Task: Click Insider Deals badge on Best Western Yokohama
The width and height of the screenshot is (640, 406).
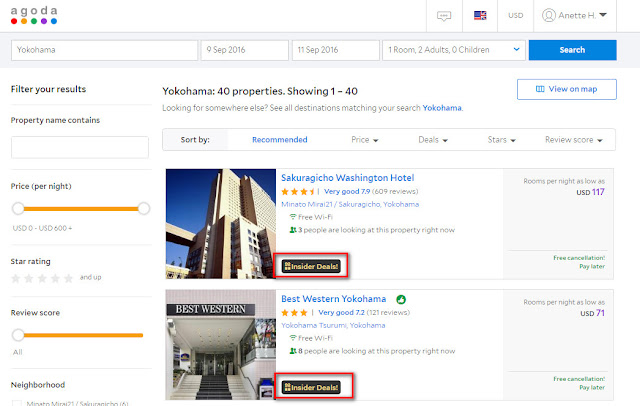Action: click(x=311, y=387)
